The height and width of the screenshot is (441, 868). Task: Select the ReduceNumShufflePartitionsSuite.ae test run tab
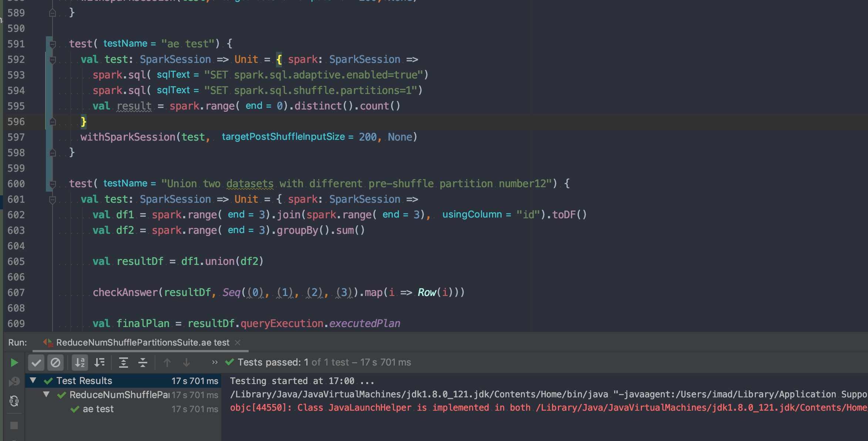click(142, 343)
